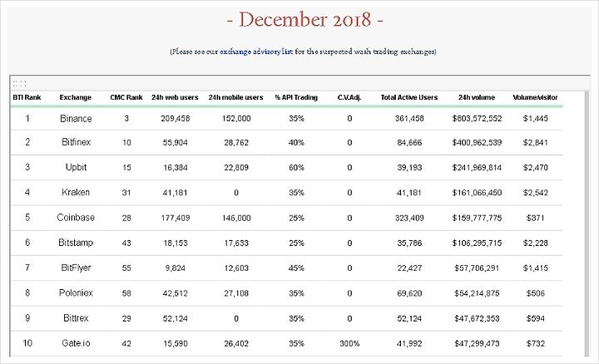Sort by % API Trading header

[296, 97]
